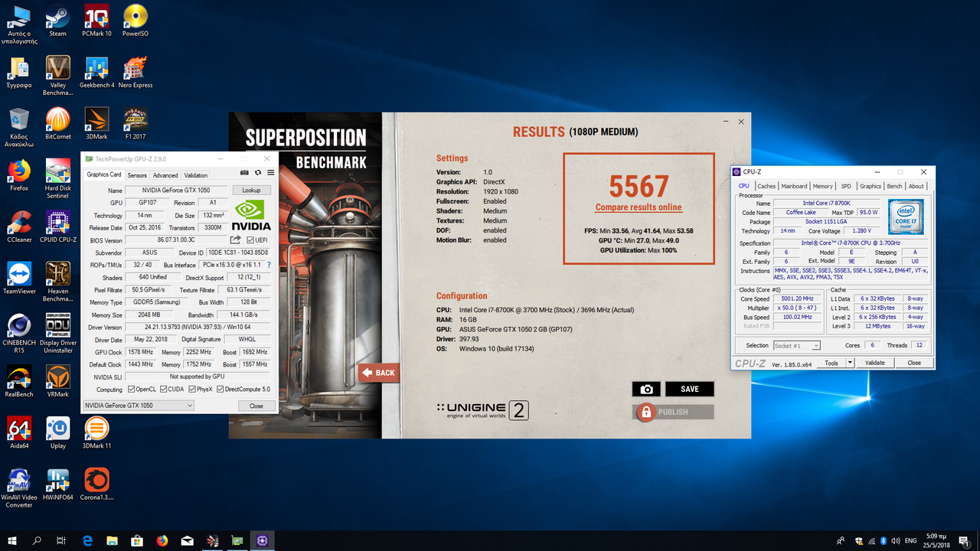
Task: Open the 3DMark desktop icon
Action: [x=96, y=123]
